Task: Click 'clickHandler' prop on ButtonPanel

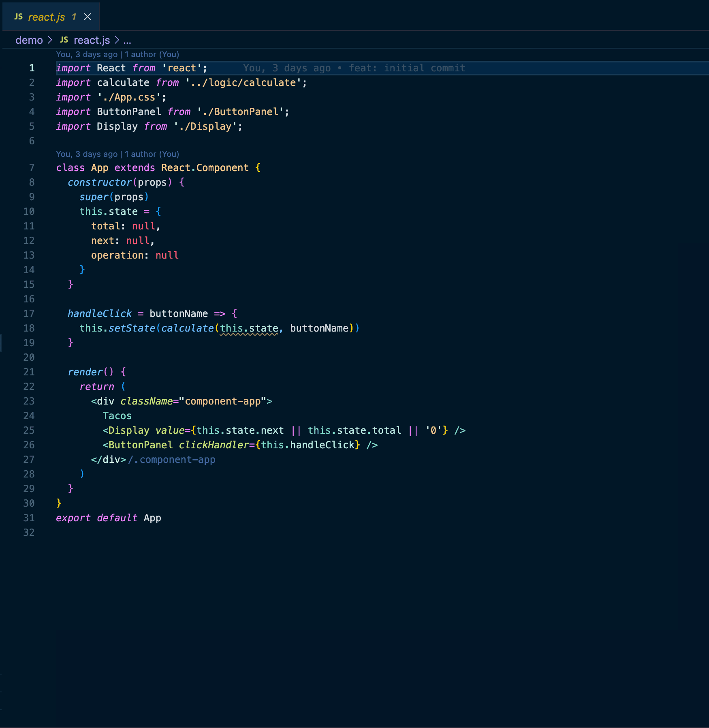Action: [x=214, y=445]
